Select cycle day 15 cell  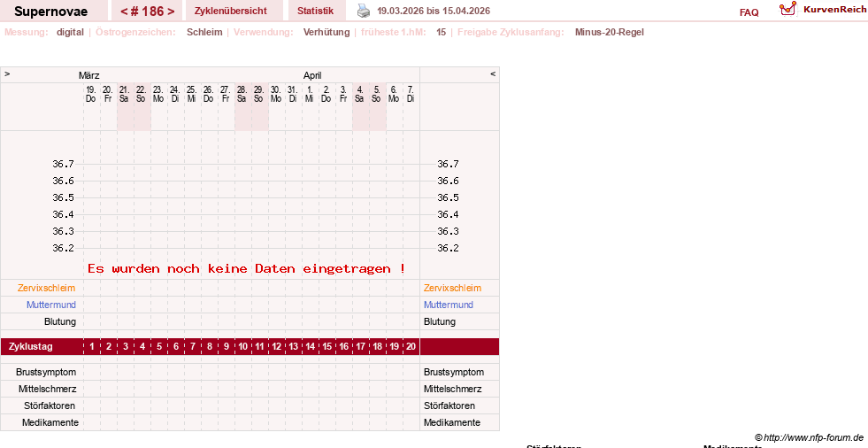327,347
